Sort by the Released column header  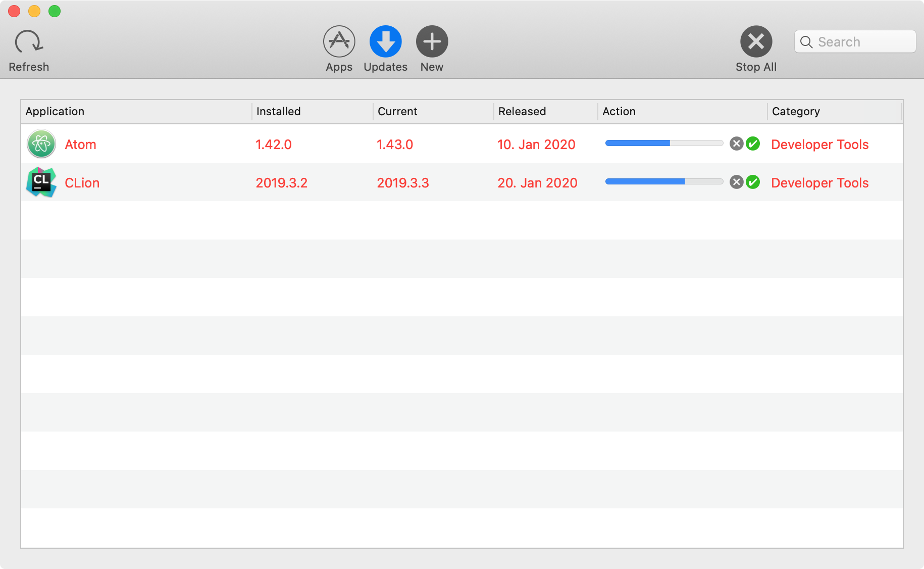(546, 111)
